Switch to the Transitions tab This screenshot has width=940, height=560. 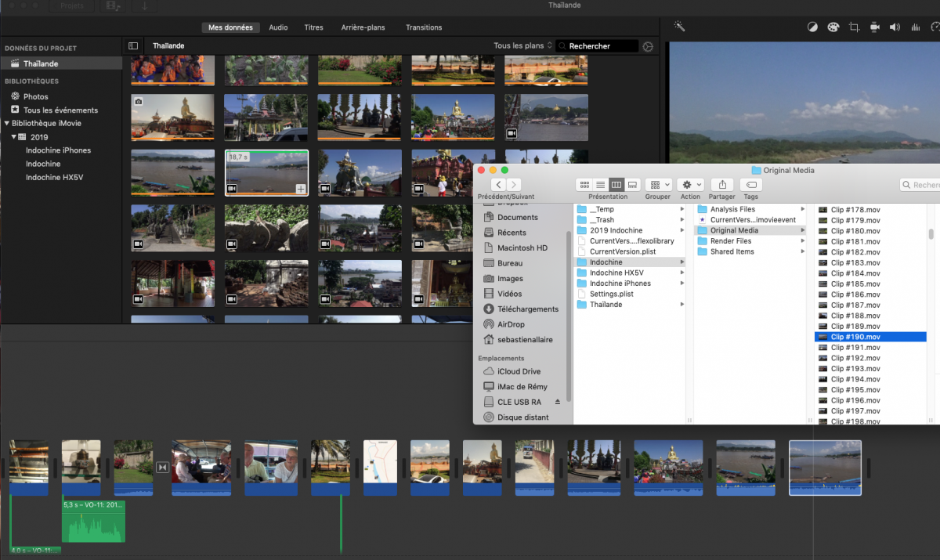click(x=424, y=27)
